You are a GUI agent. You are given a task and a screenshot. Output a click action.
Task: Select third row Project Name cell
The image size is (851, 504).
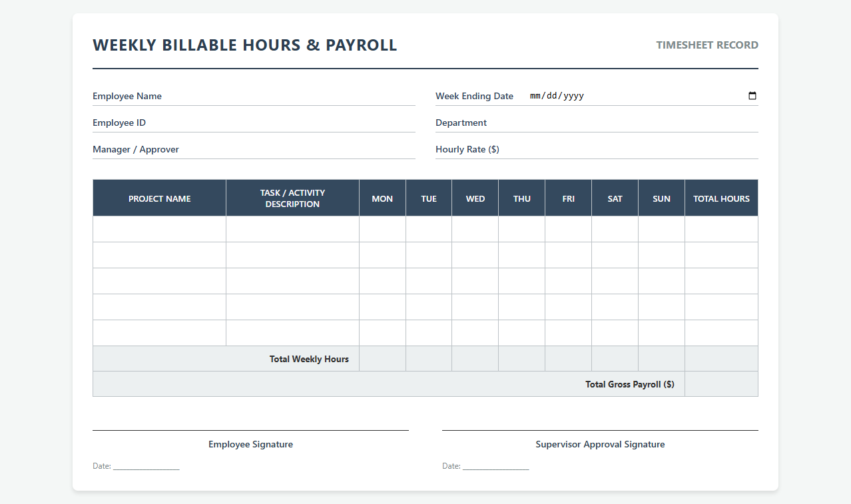coord(160,281)
